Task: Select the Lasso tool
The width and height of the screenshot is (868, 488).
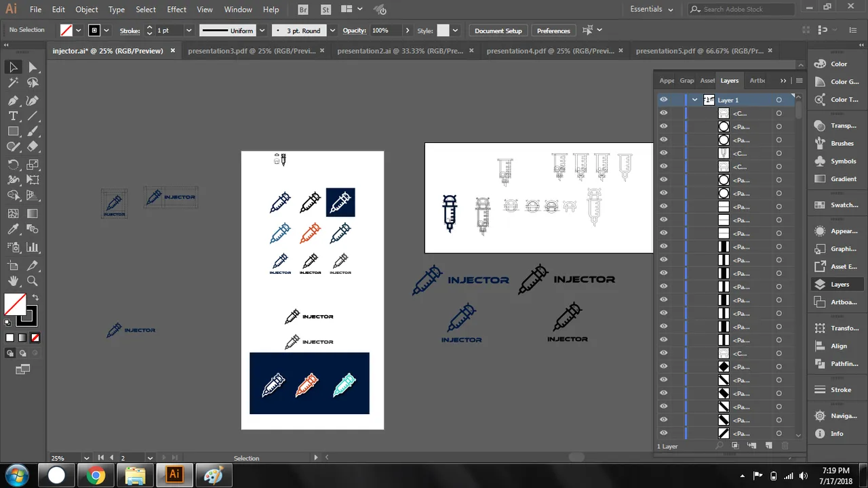Action: click(33, 83)
